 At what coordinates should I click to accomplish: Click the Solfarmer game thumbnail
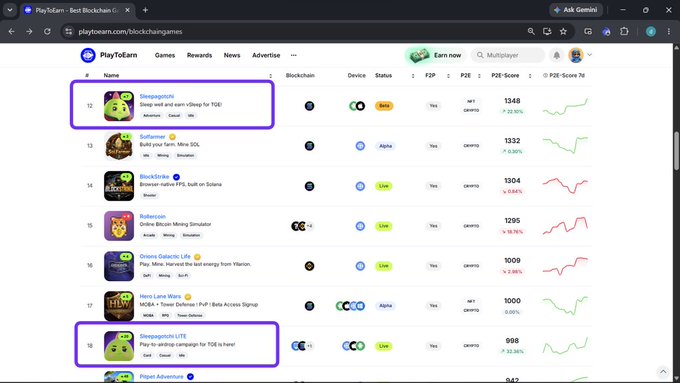click(x=119, y=146)
